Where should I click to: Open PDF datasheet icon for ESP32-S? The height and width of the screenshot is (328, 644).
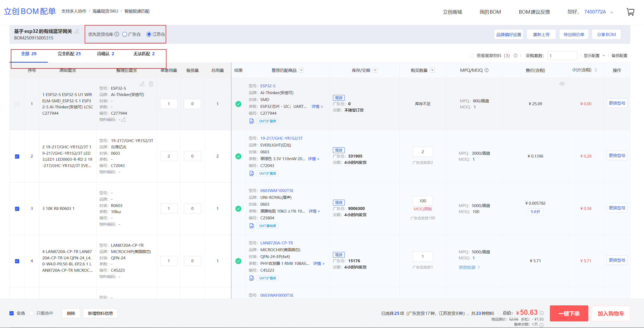click(x=252, y=121)
